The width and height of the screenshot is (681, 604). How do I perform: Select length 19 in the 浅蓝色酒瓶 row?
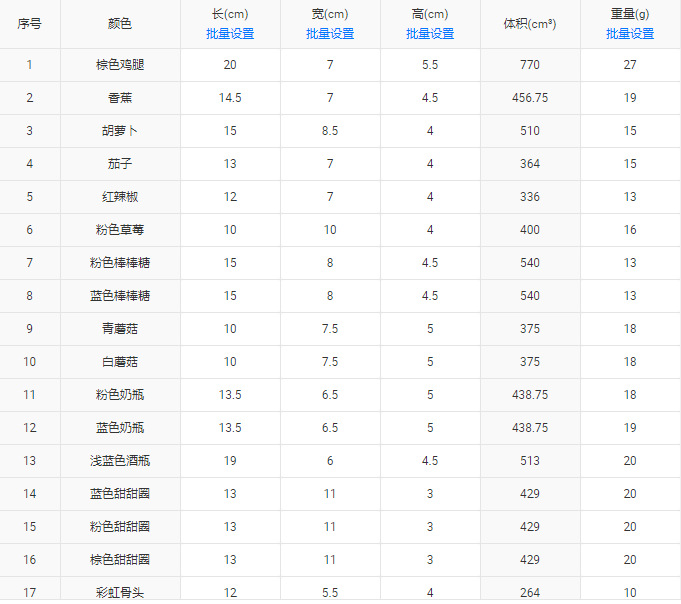pos(230,461)
